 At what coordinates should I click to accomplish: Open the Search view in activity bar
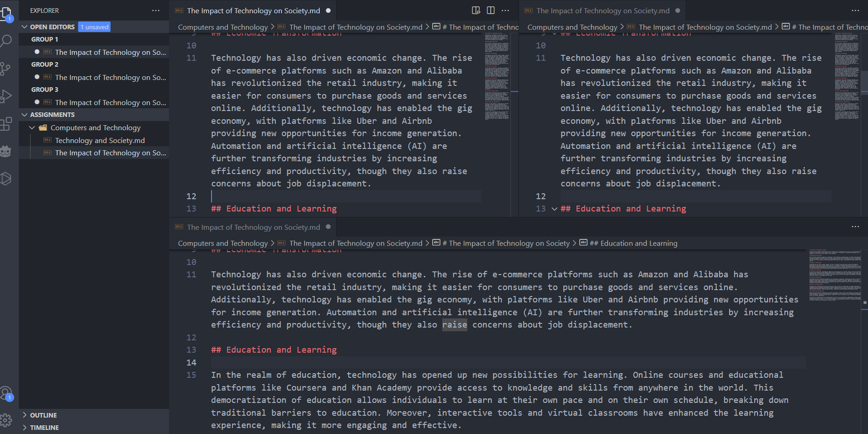[6, 41]
